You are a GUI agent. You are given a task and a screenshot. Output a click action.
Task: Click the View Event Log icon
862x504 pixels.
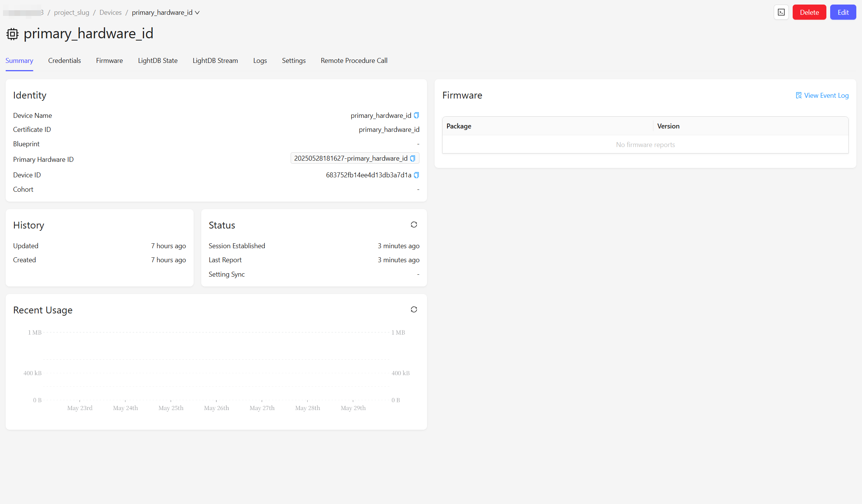click(799, 95)
